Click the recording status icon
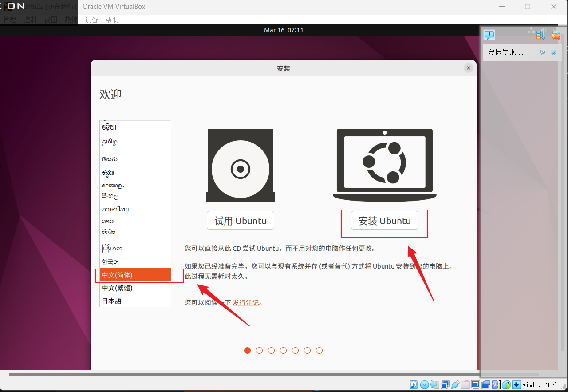This screenshot has height=392, width=568. [x=486, y=385]
